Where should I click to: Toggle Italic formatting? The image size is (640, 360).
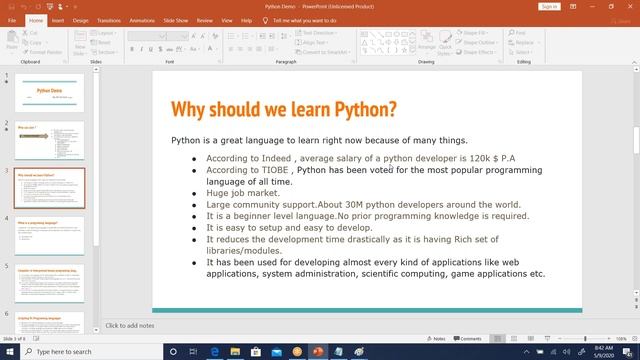tap(141, 49)
